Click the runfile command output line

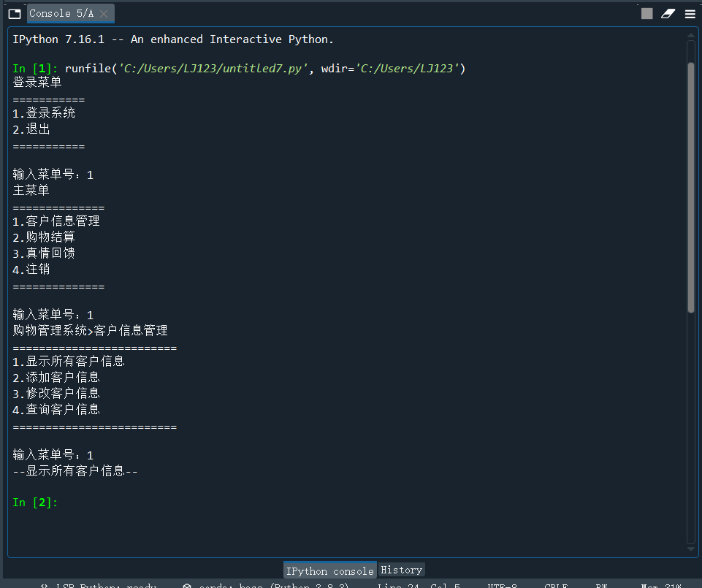241,66
